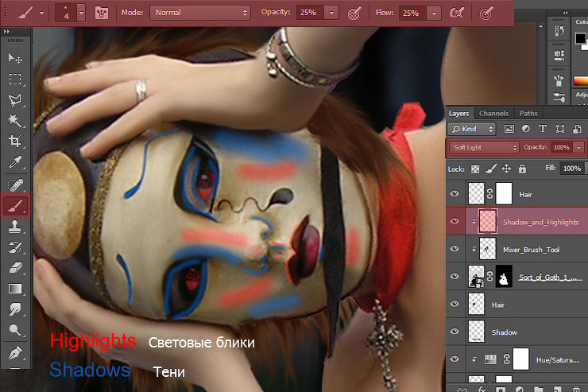Switch to the Channels tab

click(x=493, y=113)
